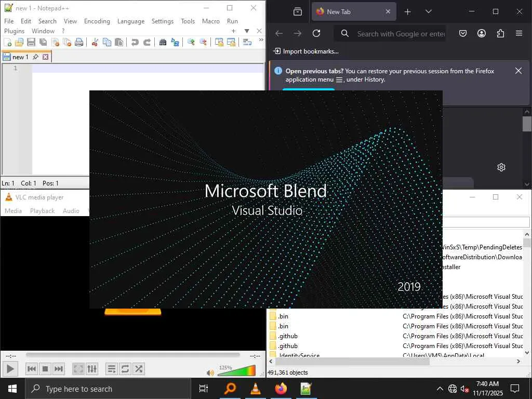Click the Replace icon in Notepad++ toolbar
The width and height of the screenshot is (532, 399).
click(x=175, y=42)
